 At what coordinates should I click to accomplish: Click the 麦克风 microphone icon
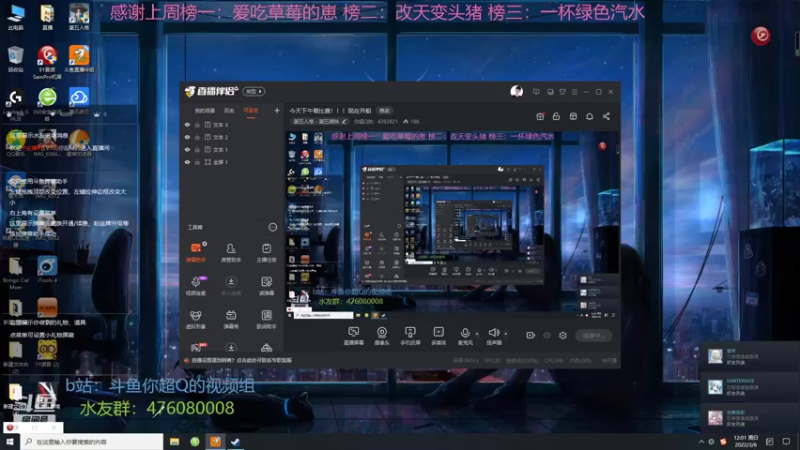tap(465, 334)
